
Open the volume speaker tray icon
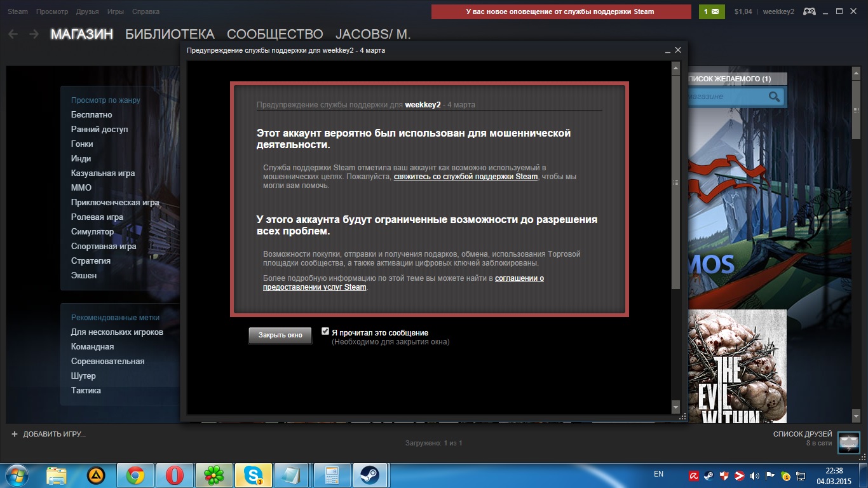(754, 475)
